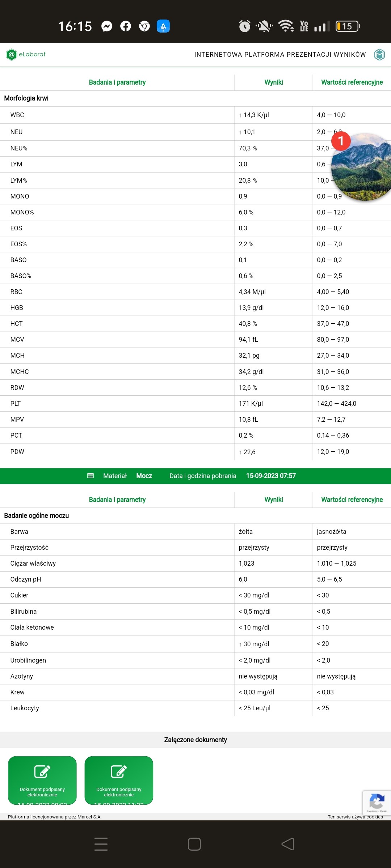Tap the Załączone dokumenty section header
The height and width of the screenshot is (868, 391).
[195, 740]
